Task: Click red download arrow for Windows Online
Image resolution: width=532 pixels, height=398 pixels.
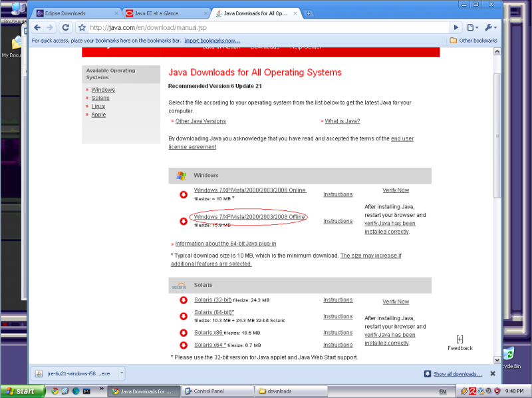Action: pyautogui.click(x=184, y=194)
